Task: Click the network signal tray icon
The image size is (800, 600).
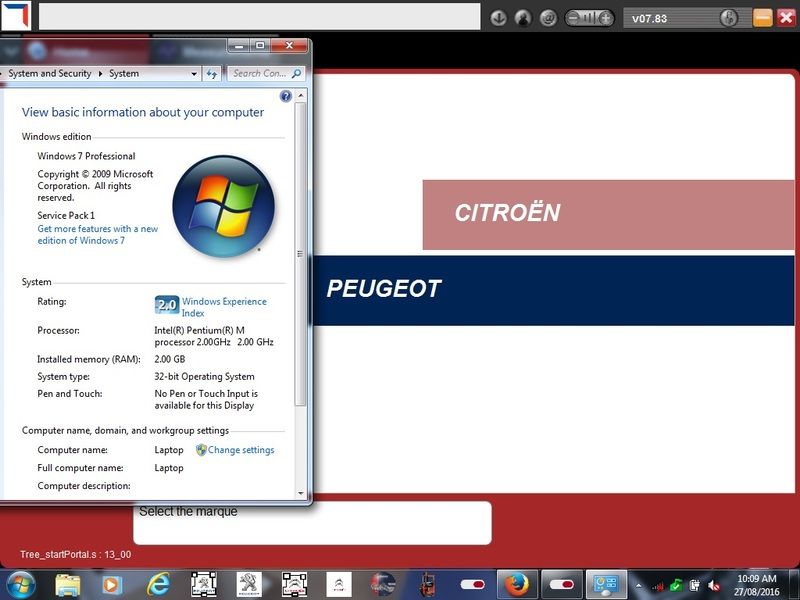Action: [x=658, y=586]
